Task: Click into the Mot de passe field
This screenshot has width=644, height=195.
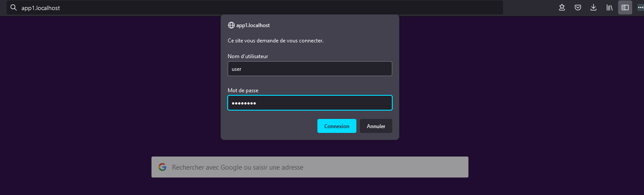Action: coord(310,103)
